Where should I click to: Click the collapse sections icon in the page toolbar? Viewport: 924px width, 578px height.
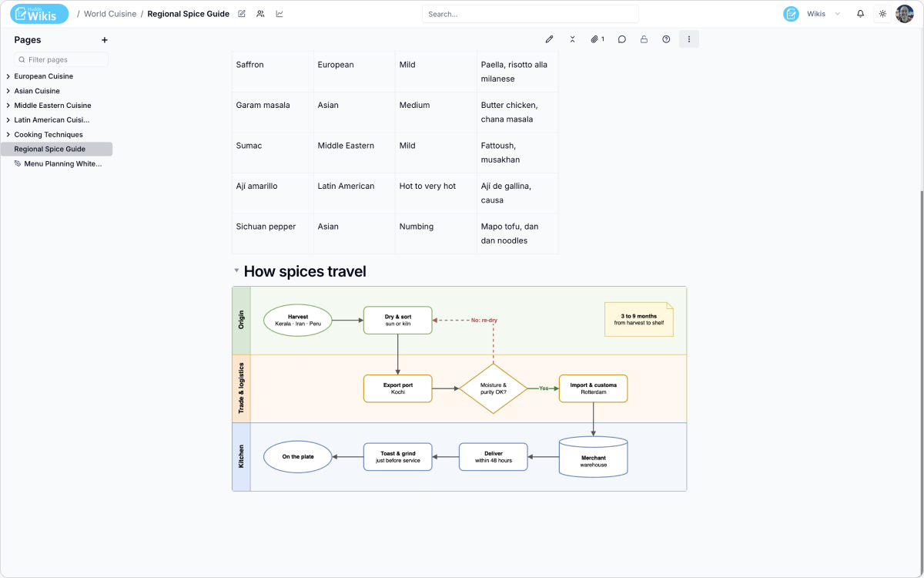572,39
